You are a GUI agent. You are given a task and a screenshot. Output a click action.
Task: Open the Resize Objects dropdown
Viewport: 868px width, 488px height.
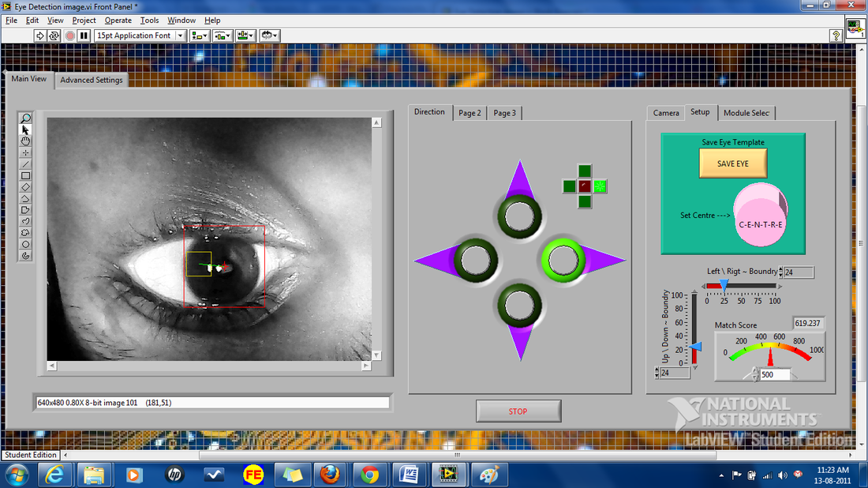245,36
